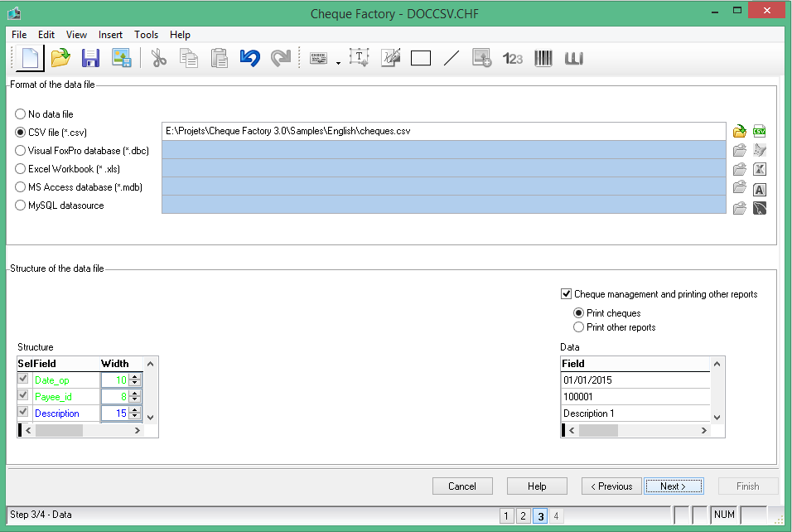792x532 pixels.
Task: Select the Rectangle drawing tool
Action: pos(421,59)
